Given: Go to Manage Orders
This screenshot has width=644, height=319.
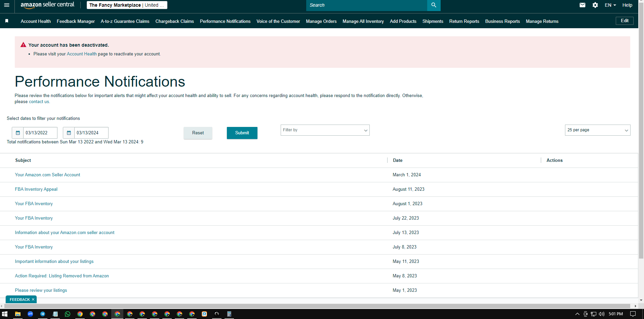Looking at the screenshot, I should point(321,21).
